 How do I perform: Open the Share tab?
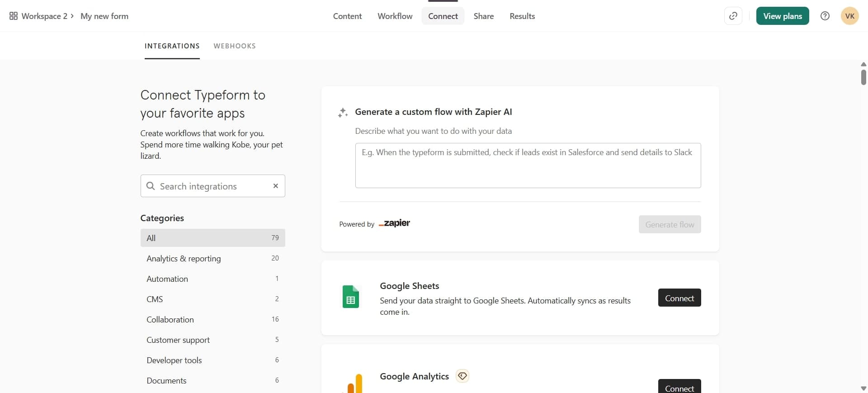pos(484,16)
